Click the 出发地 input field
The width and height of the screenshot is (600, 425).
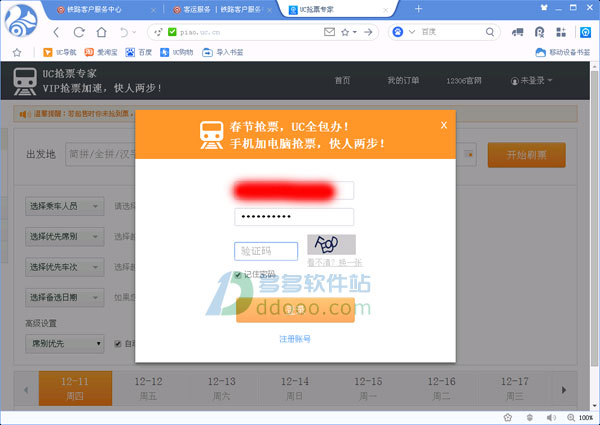pyautogui.click(x=101, y=155)
